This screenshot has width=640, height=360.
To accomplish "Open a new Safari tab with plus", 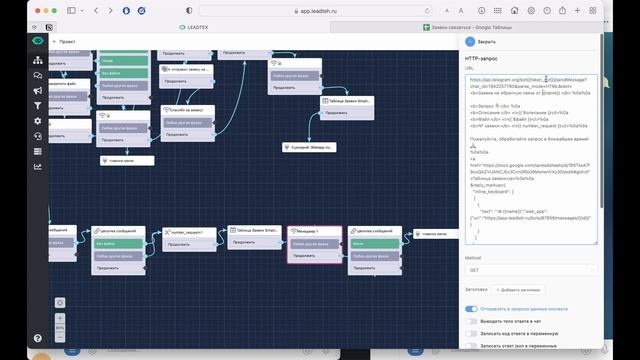I will (x=577, y=11).
